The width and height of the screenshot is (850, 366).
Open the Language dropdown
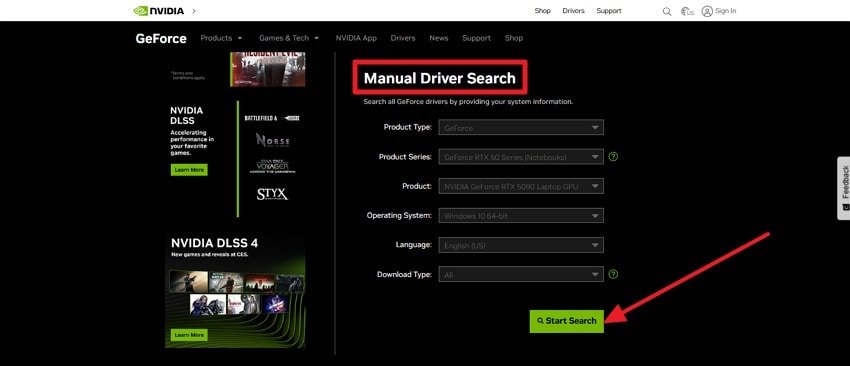[521, 245]
